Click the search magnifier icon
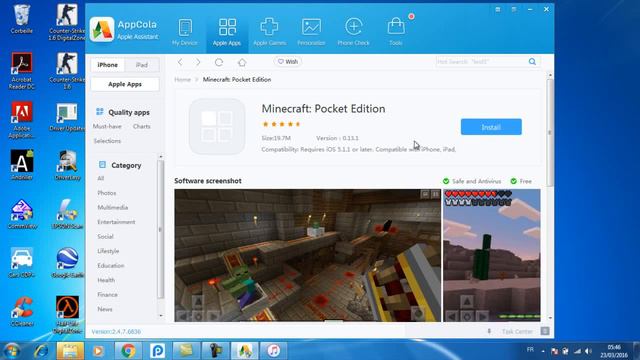 coord(532,62)
